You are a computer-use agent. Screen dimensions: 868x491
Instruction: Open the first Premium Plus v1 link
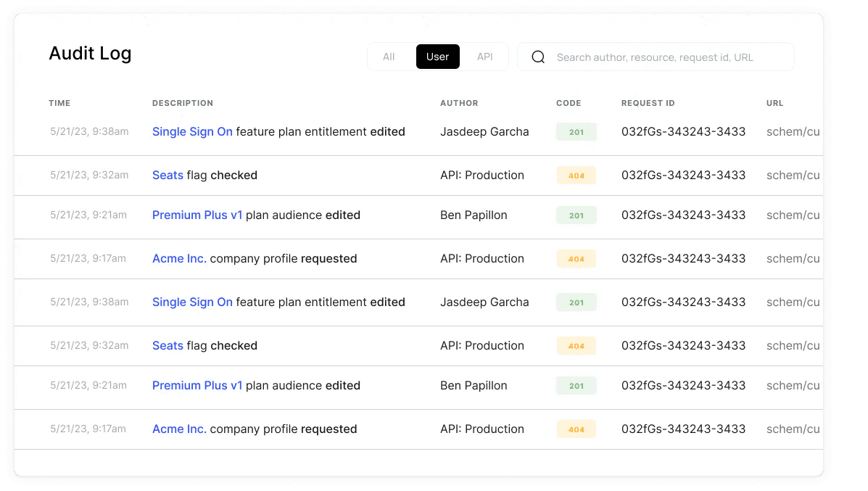pos(197,215)
